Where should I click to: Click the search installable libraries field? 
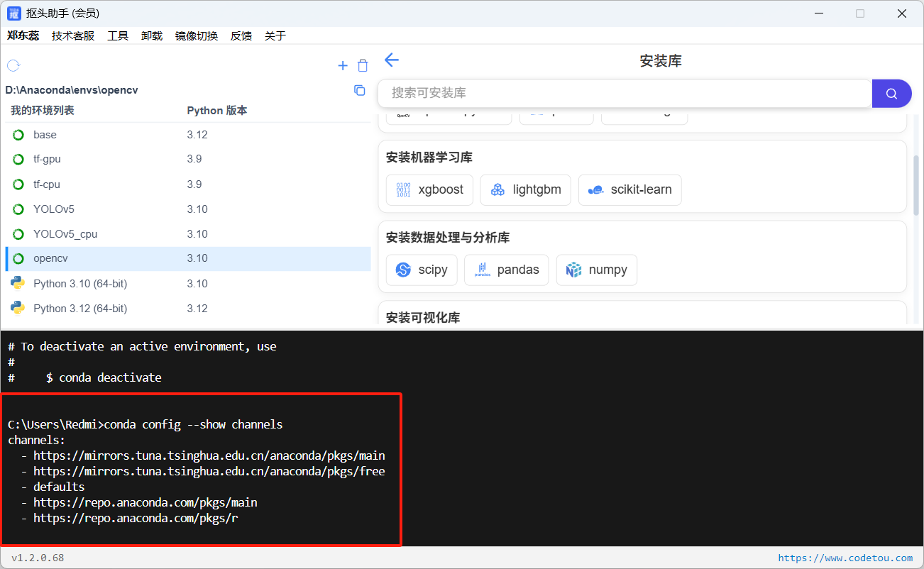[625, 93]
